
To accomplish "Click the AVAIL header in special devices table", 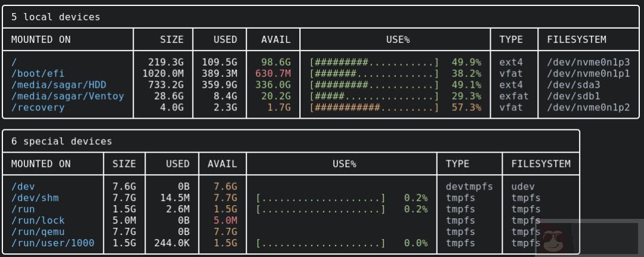I will (x=222, y=164).
